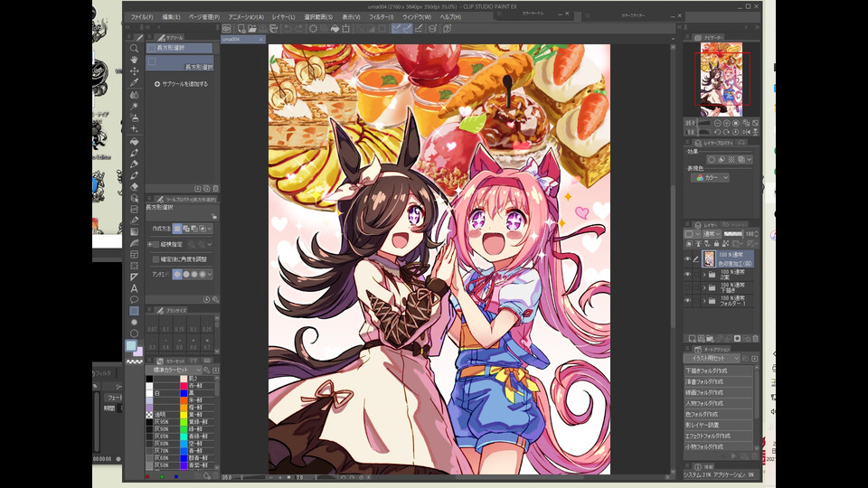The height and width of the screenshot is (488, 868).
Task: Select brush size 0.5 preset
Action: click(x=179, y=343)
